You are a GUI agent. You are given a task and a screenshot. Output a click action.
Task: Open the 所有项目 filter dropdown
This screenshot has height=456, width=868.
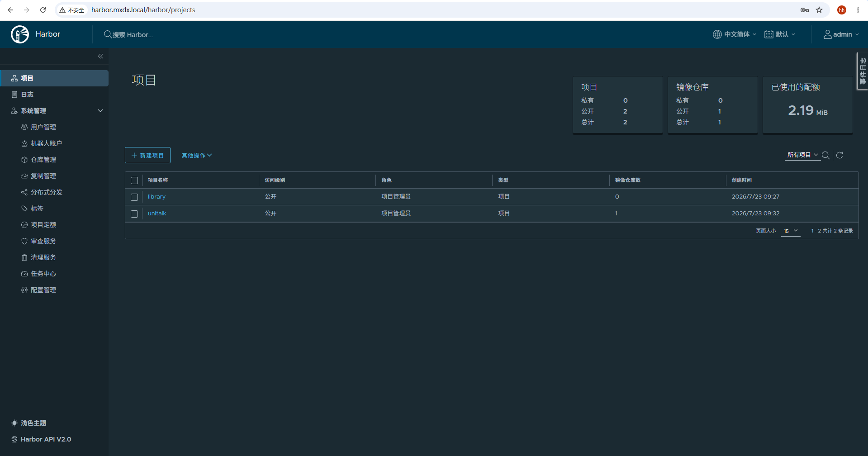click(802, 155)
